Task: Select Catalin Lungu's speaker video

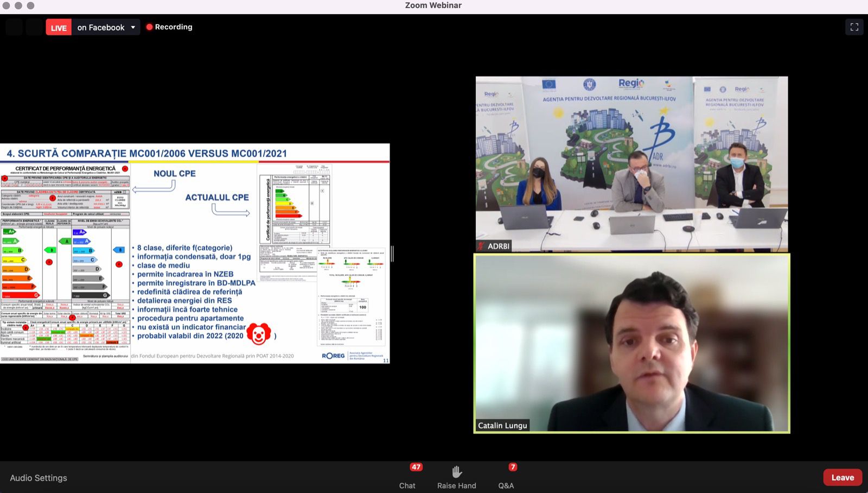Action: (x=631, y=342)
